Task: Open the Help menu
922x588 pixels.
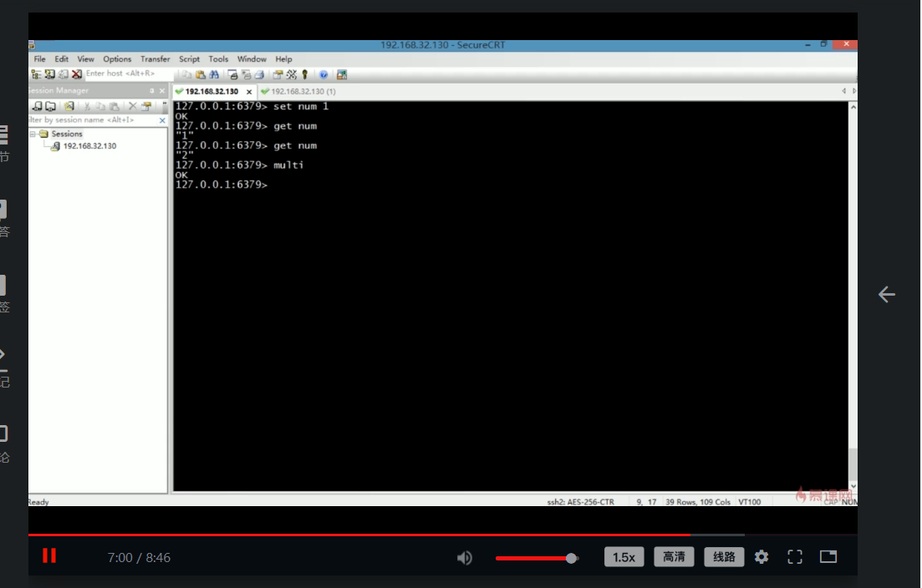Action: click(x=283, y=58)
